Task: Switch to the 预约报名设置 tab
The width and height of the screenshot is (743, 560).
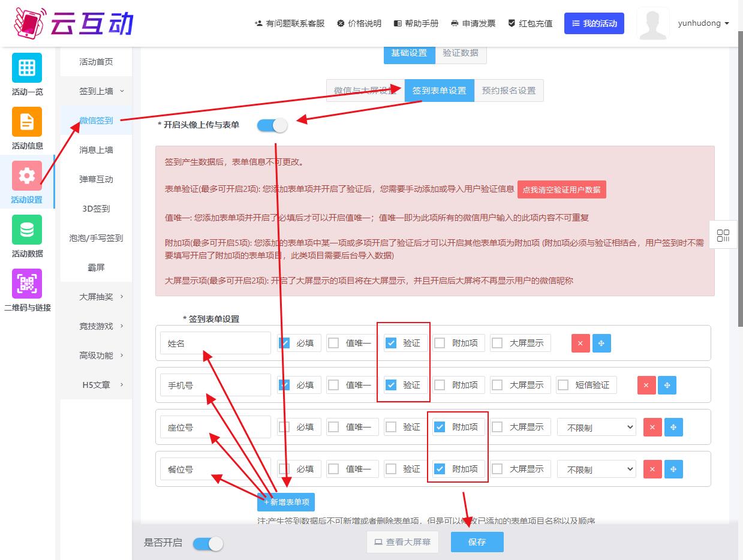Action: [x=509, y=91]
